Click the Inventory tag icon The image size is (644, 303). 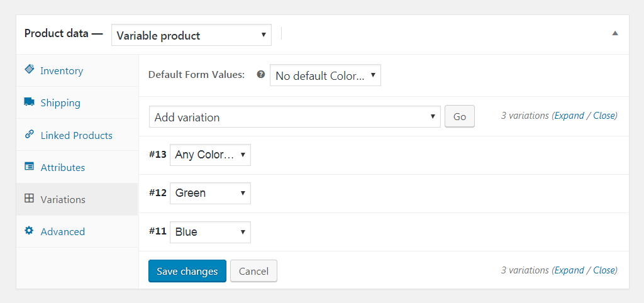(x=29, y=70)
